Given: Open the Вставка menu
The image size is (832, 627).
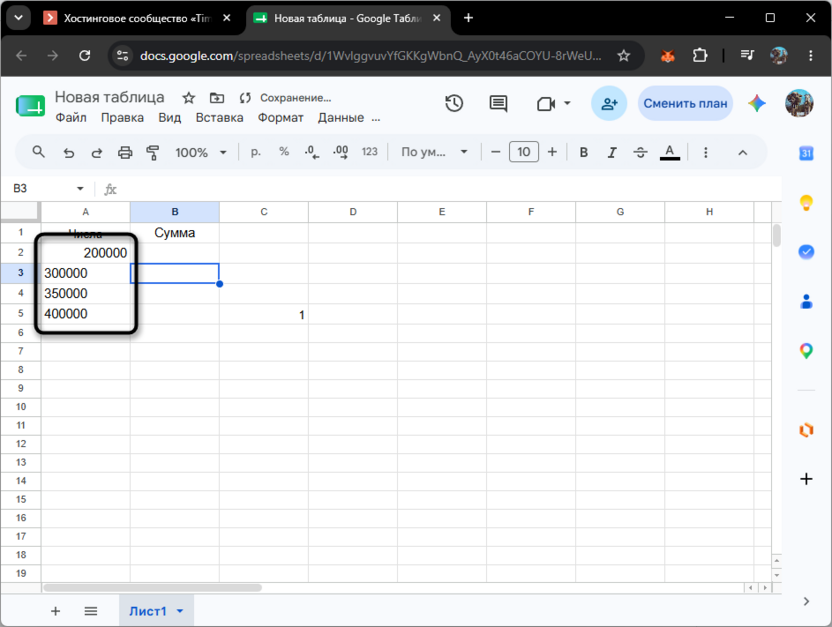Looking at the screenshot, I should pos(219,118).
